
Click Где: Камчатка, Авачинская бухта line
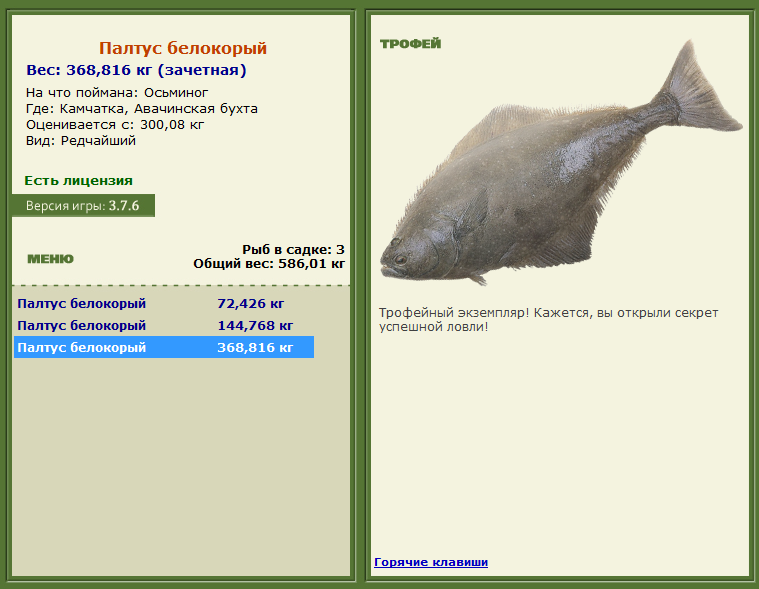pos(141,108)
